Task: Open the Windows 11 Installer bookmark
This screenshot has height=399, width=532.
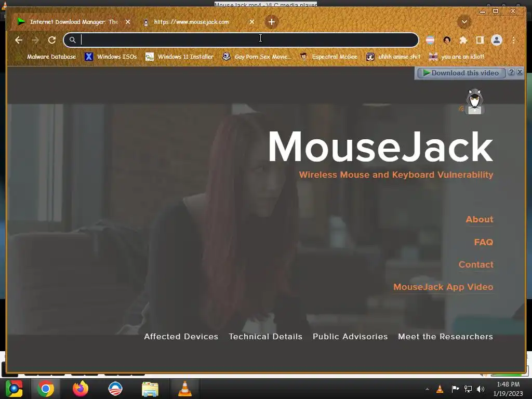Action: (x=179, y=57)
